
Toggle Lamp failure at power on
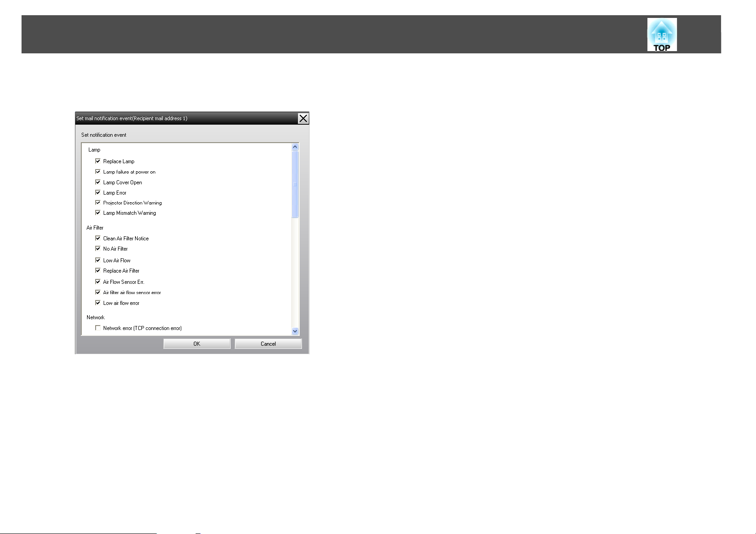tap(98, 172)
